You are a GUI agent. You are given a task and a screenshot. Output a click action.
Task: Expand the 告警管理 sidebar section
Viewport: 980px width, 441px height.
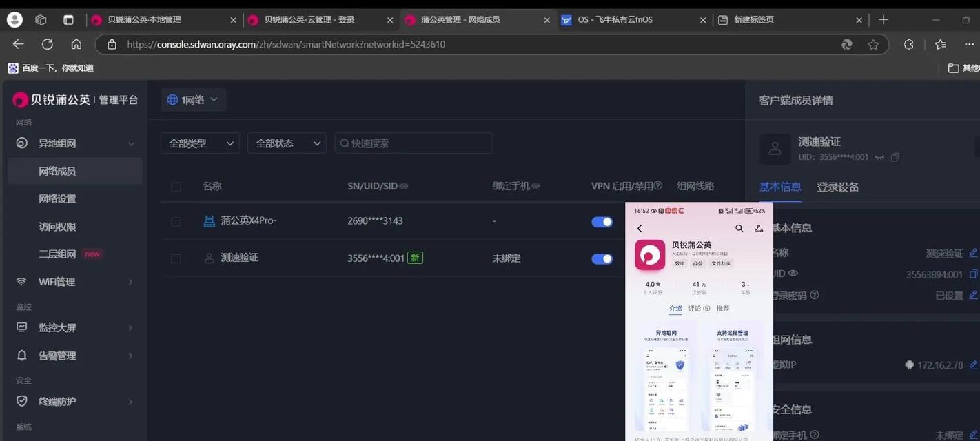(130, 356)
